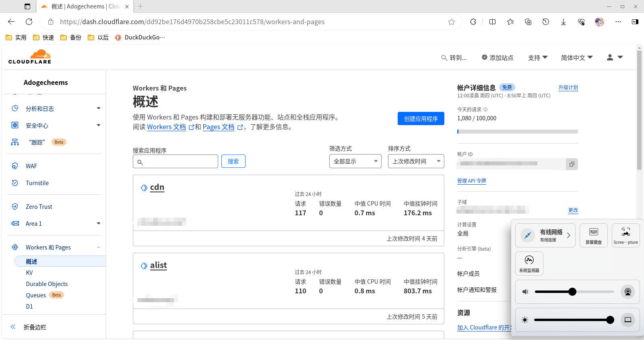
Task: Open browsing history
Action: (546, 22)
